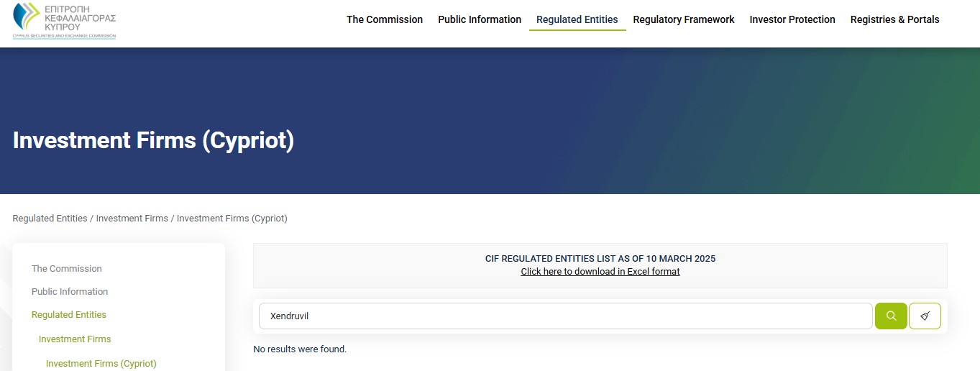Click the download in Excel format link
980x371 pixels.
600,272
